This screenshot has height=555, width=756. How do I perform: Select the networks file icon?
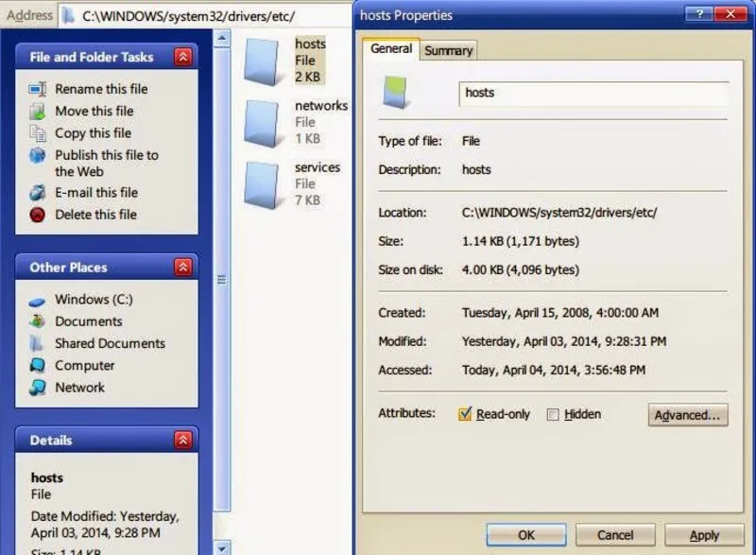click(262, 124)
